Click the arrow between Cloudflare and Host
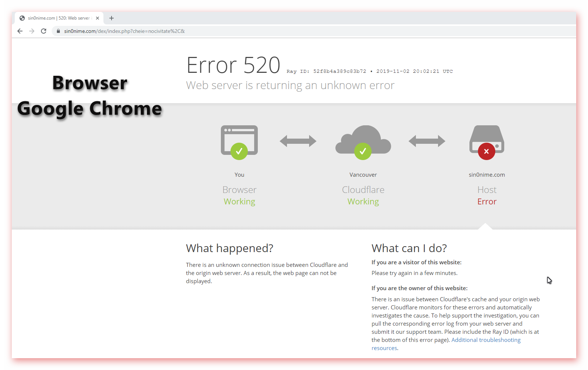 427,141
